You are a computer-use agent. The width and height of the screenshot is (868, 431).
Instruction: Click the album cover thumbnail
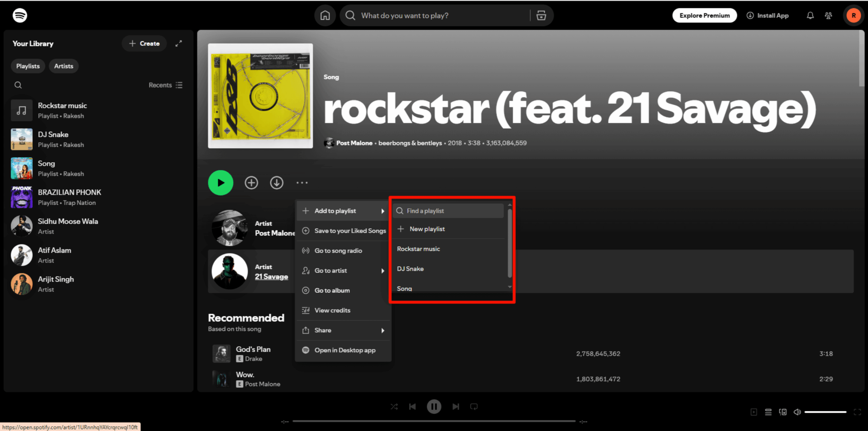[260, 96]
